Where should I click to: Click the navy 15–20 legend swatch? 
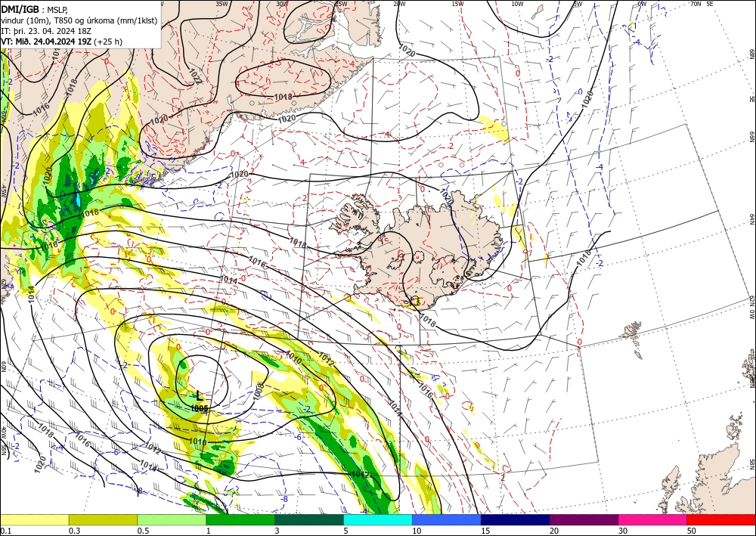click(x=516, y=519)
